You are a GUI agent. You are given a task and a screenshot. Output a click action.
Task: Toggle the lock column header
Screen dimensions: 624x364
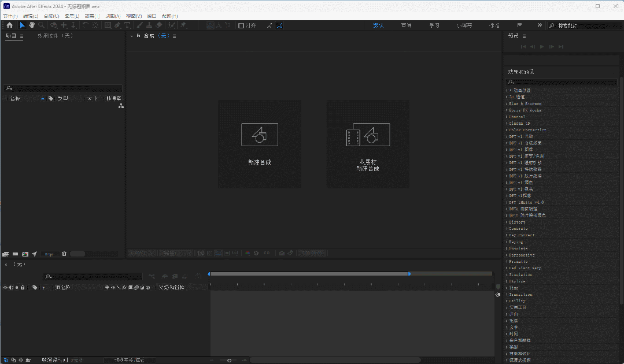(23, 287)
